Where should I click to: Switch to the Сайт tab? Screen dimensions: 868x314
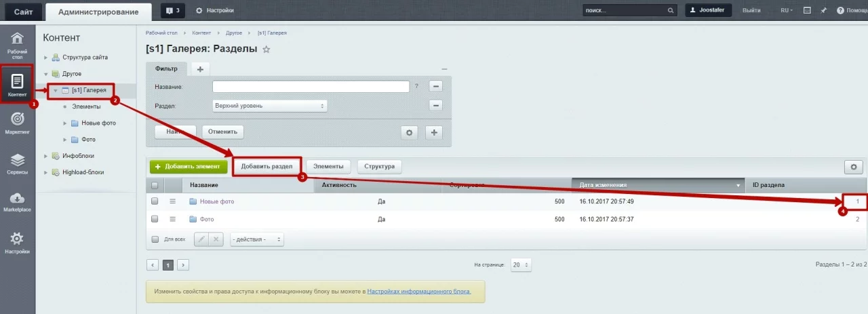click(x=23, y=12)
